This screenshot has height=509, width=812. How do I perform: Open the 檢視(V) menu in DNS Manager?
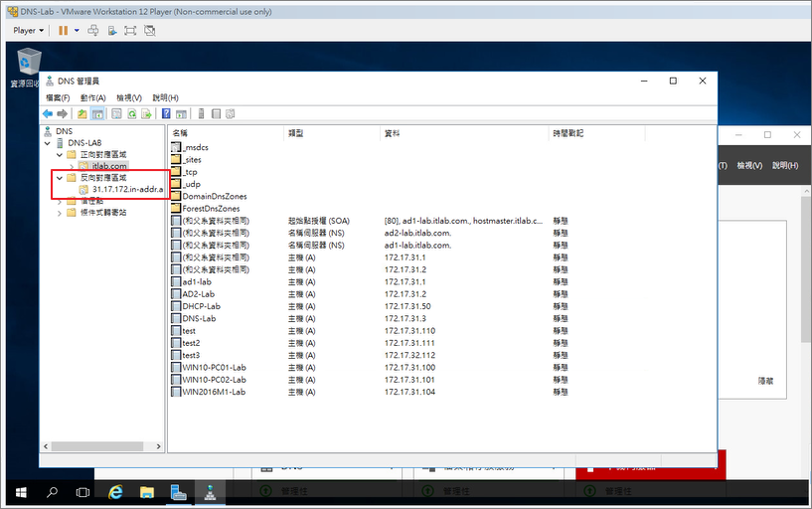[x=129, y=97]
